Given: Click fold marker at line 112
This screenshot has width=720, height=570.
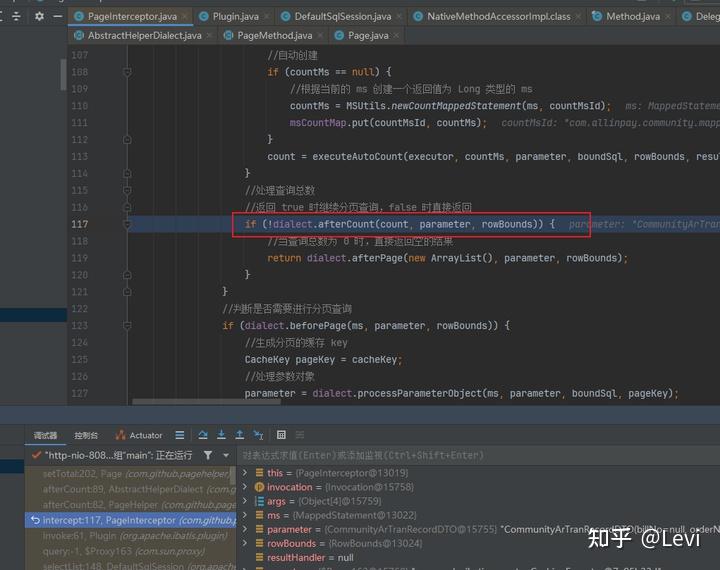Looking at the screenshot, I should coord(127,140).
